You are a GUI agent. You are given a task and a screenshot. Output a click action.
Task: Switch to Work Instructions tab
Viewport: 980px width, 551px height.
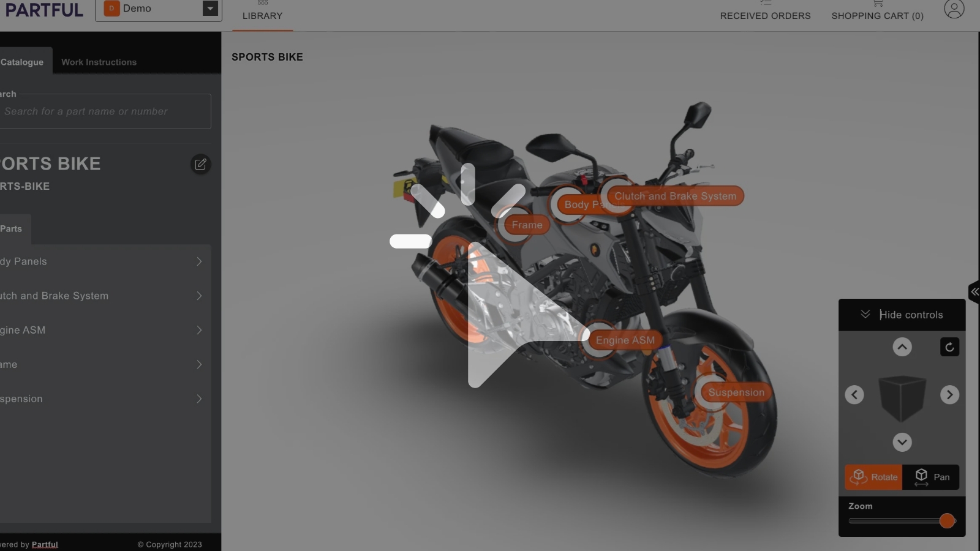coord(99,62)
